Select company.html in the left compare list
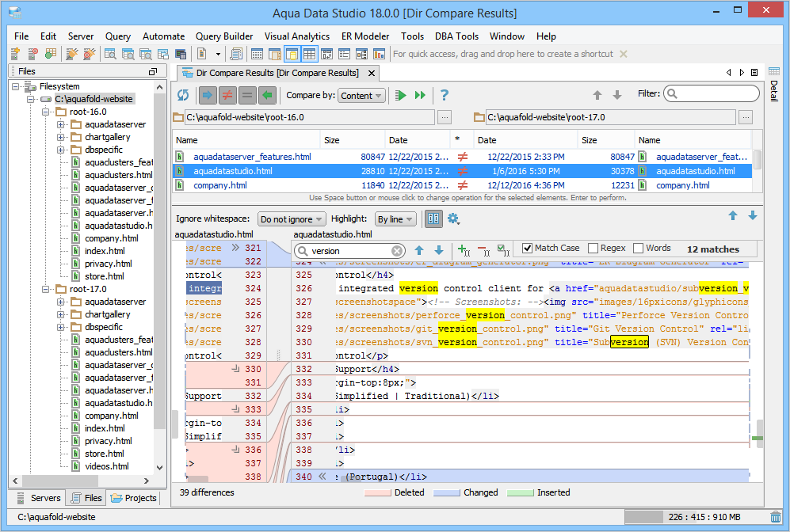 (219, 185)
